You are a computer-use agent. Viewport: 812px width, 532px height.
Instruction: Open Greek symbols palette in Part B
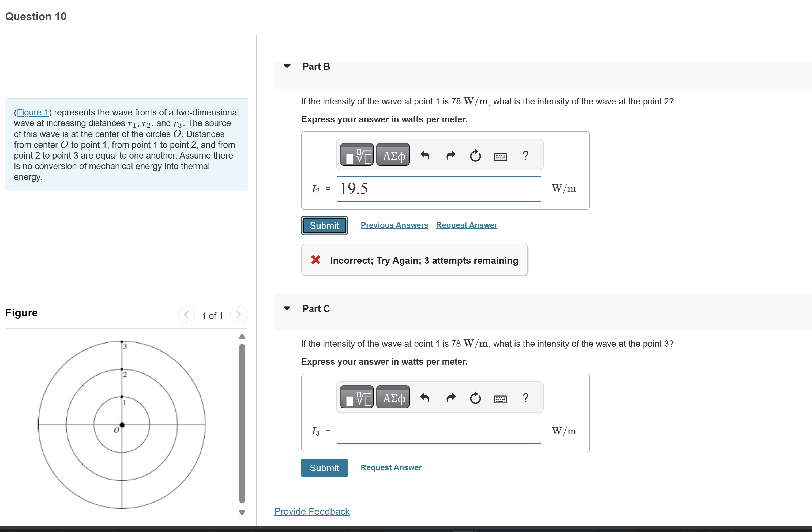[393, 155]
